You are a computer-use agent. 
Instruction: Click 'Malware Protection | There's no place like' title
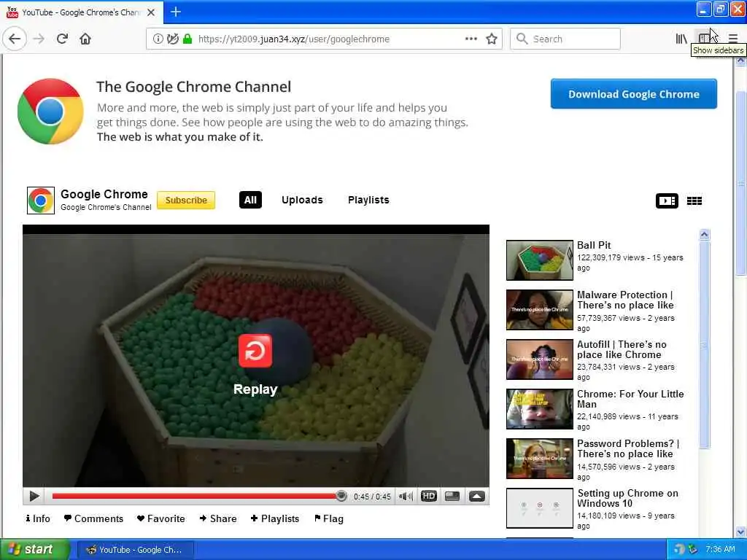click(x=625, y=300)
